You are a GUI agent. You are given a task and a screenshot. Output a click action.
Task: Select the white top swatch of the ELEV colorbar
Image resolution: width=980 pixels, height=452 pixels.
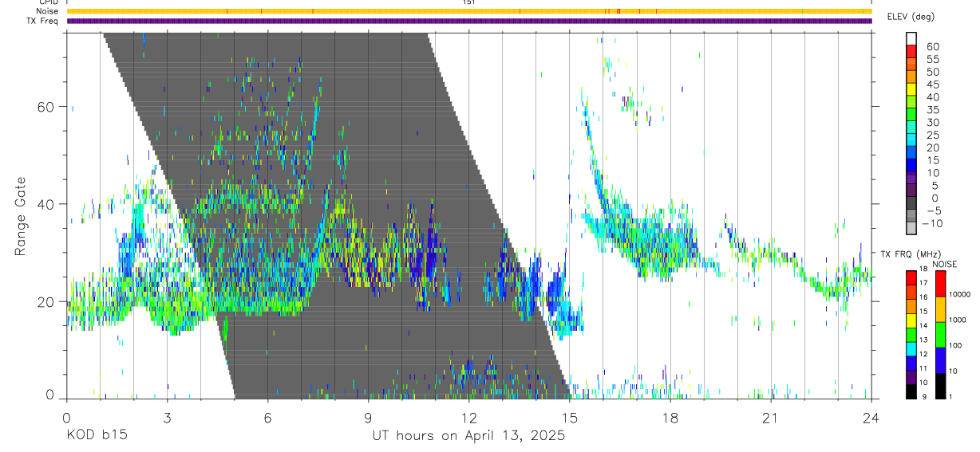(911, 39)
